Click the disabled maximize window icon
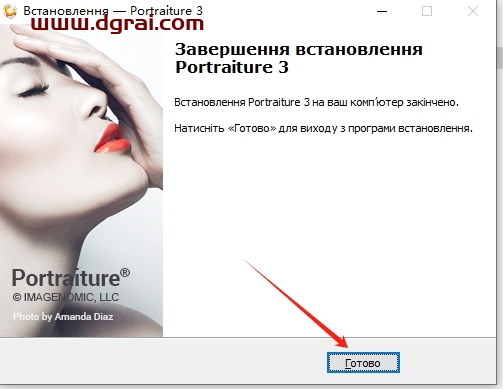Screen dimensions: 503x389 tap(427, 11)
